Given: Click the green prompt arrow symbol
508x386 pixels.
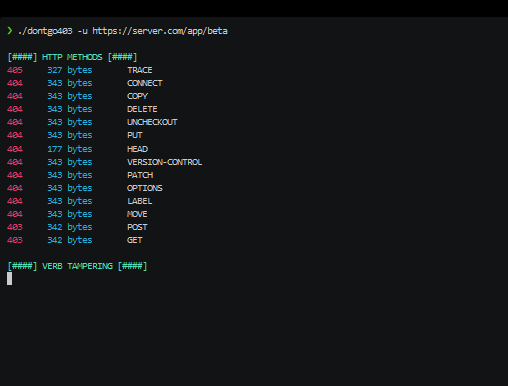Looking at the screenshot, I should (10, 31).
